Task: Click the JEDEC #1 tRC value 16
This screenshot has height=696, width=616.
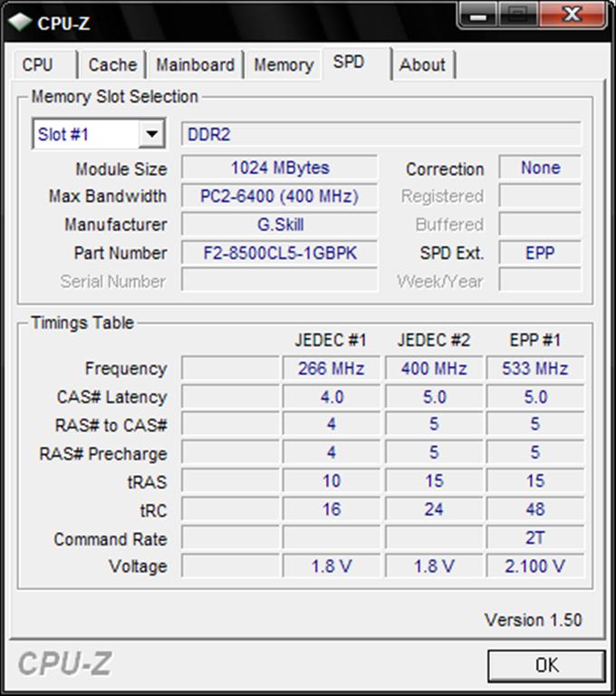Action: tap(331, 509)
